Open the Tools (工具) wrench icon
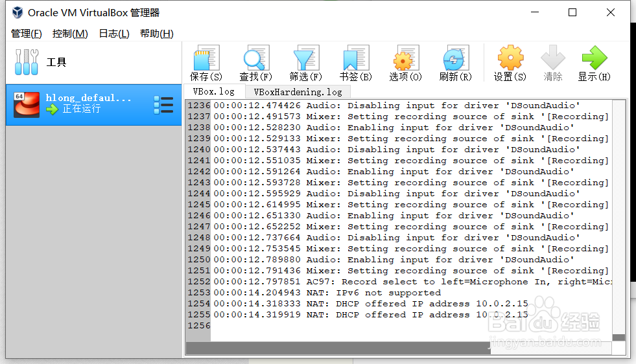Image resolution: width=636 pixels, height=364 pixels. tap(27, 62)
